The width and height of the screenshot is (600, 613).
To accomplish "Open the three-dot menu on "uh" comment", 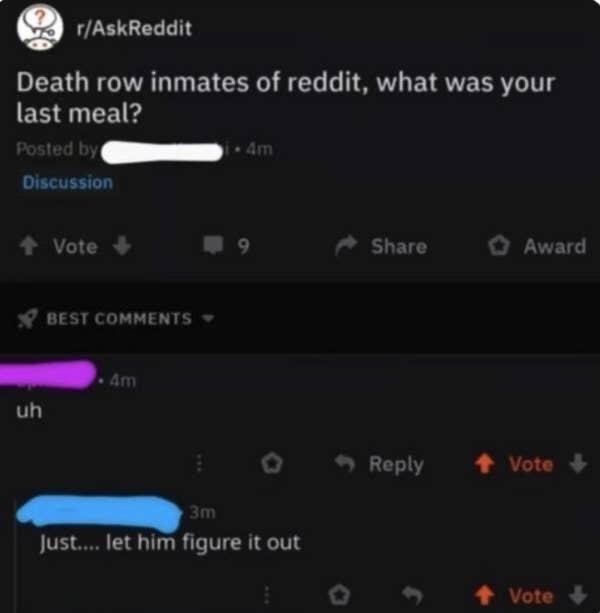I will click(199, 464).
